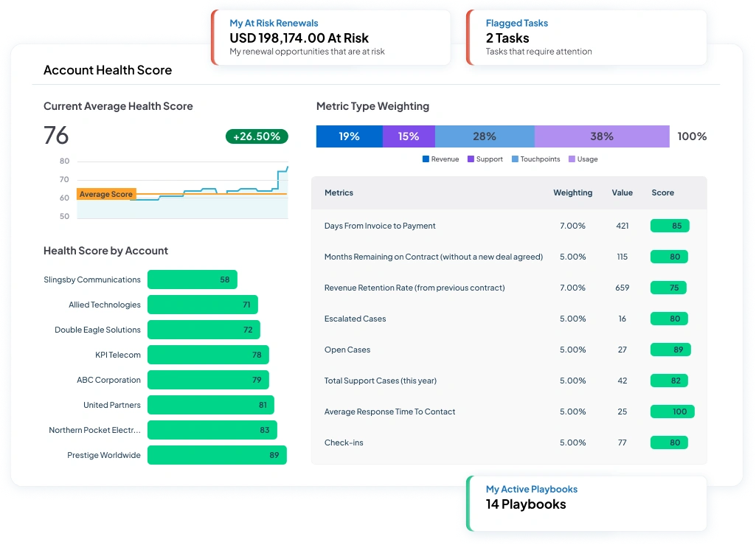756x545 pixels.
Task: Click the Escalated Cases metric row
Action: click(354, 319)
